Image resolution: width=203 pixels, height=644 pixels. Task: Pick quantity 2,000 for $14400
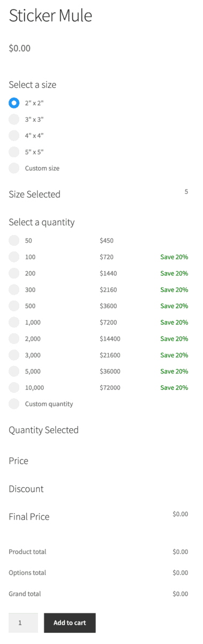point(14,339)
